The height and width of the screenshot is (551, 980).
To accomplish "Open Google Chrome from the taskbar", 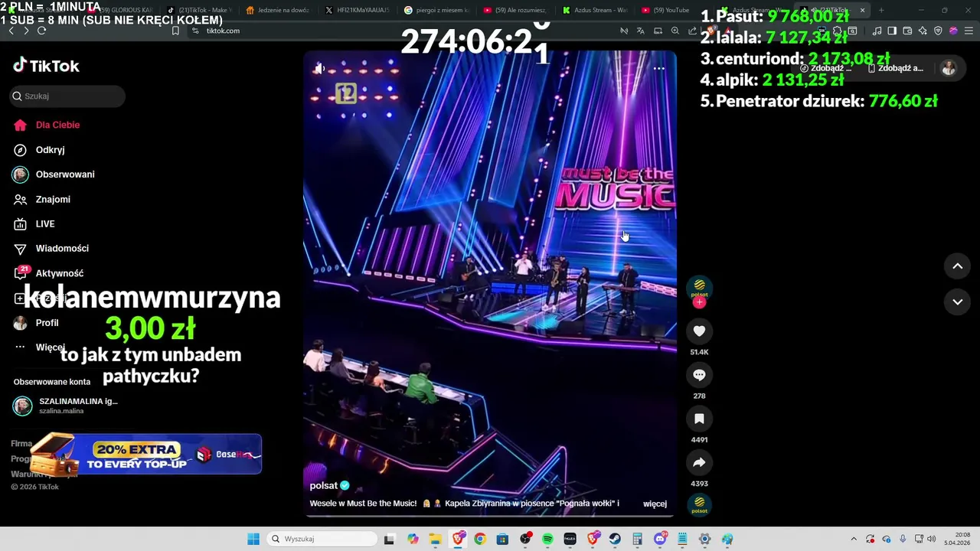I will [479, 539].
